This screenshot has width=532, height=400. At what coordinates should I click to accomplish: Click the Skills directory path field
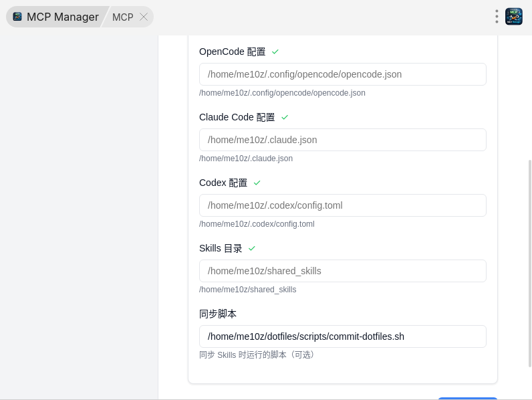click(343, 271)
